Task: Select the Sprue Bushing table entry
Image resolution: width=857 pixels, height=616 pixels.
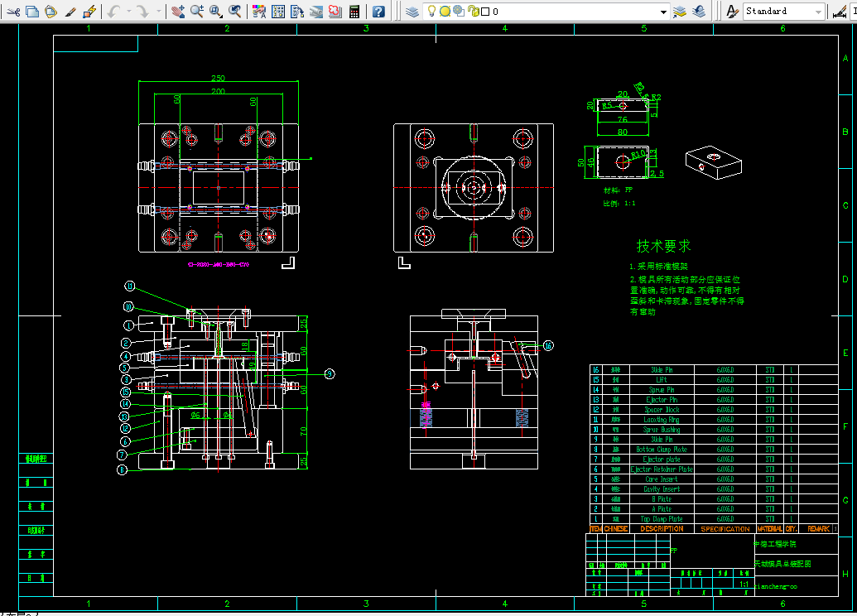Action: point(662,430)
